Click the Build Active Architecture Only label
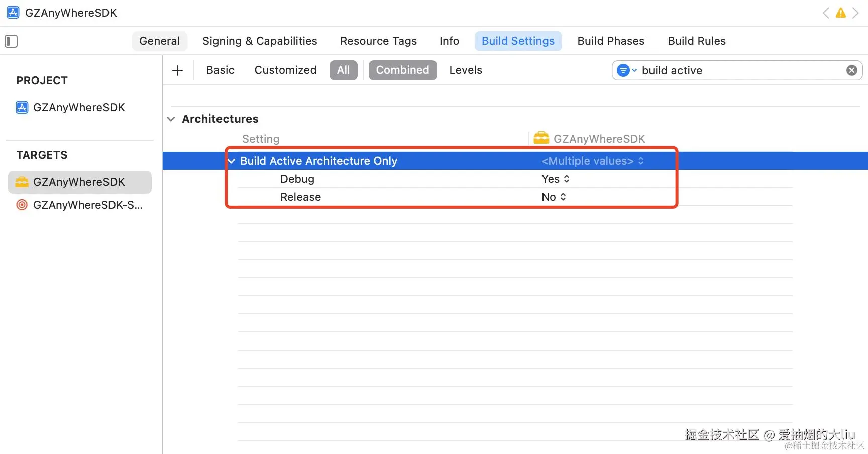The width and height of the screenshot is (868, 454). (318, 161)
